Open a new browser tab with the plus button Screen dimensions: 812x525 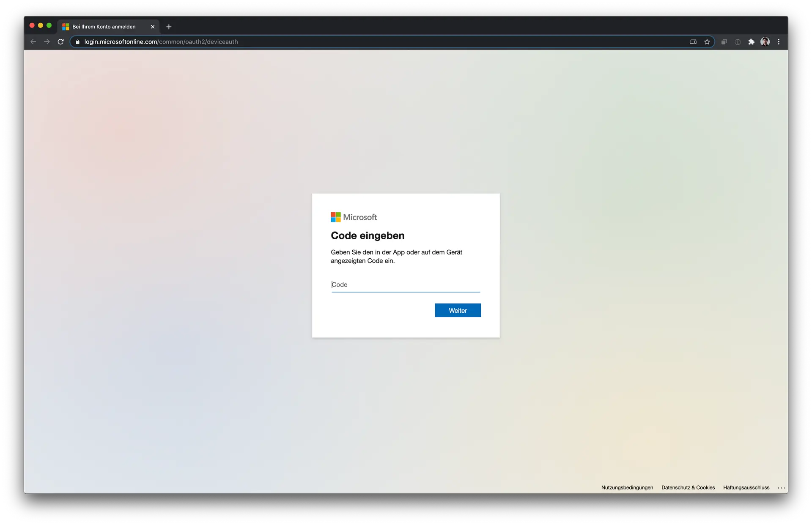coord(169,27)
